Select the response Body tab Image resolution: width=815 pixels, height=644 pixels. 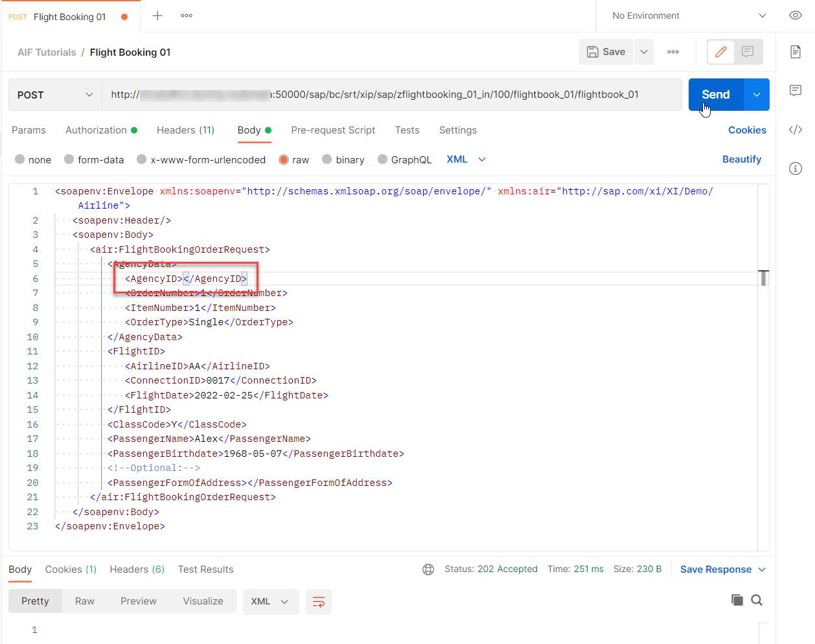point(20,569)
